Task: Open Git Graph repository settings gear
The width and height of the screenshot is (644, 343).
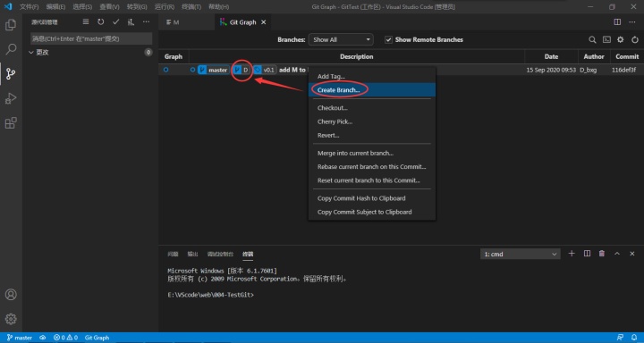Action: 621,40
